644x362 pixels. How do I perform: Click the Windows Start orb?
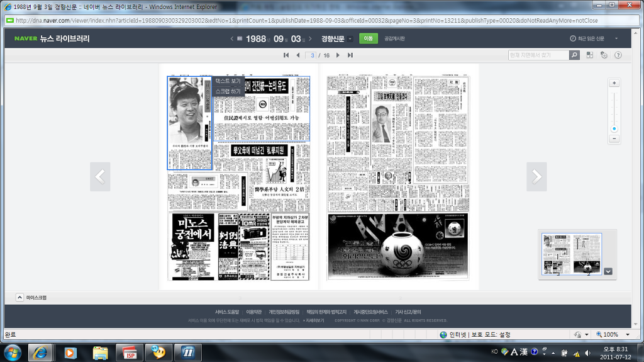pos(13,353)
